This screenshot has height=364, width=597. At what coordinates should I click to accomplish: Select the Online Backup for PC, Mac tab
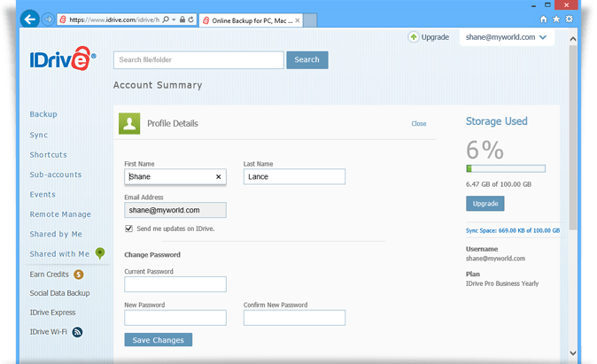(x=251, y=20)
